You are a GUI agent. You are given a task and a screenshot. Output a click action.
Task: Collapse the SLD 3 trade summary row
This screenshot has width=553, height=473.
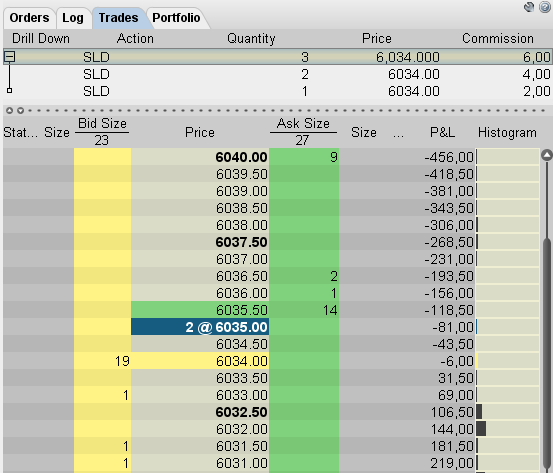(10, 56)
